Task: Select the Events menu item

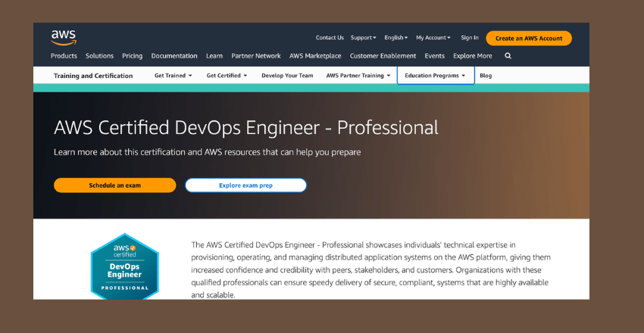Action: tap(435, 56)
